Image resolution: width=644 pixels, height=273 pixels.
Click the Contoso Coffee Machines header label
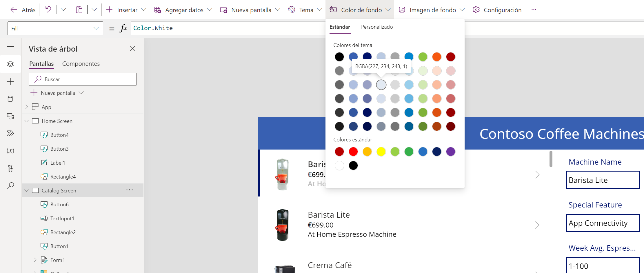[562, 134]
